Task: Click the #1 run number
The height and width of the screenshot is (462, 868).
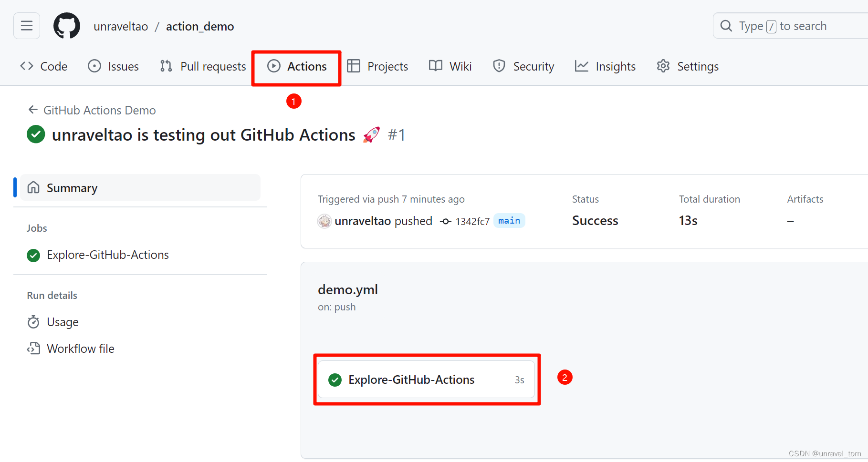Action: tap(397, 135)
